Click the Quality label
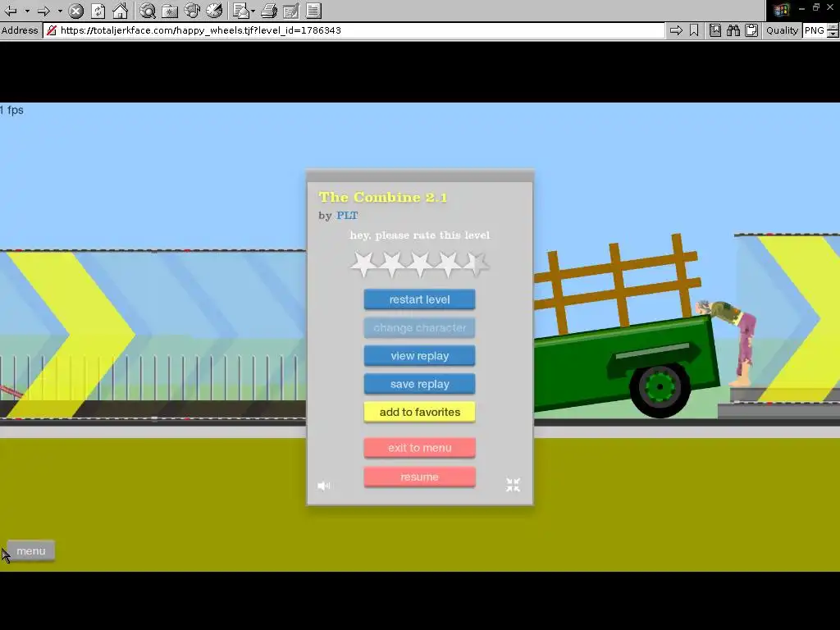Image resolution: width=840 pixels, height=630 pixels. [782, 30]
